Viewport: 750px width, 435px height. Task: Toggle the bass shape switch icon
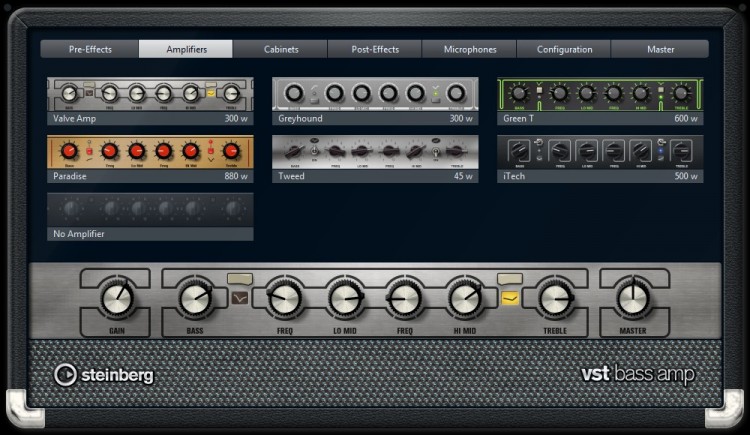240,299
